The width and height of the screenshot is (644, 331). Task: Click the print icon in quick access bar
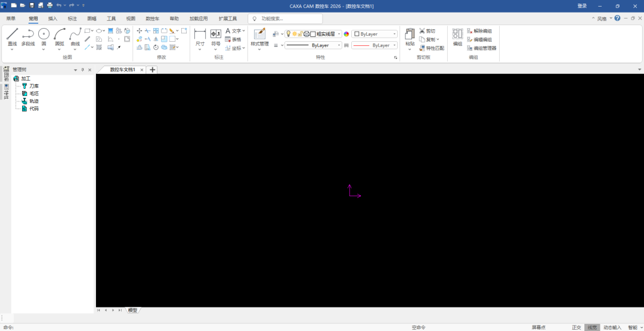click(49, 5)
